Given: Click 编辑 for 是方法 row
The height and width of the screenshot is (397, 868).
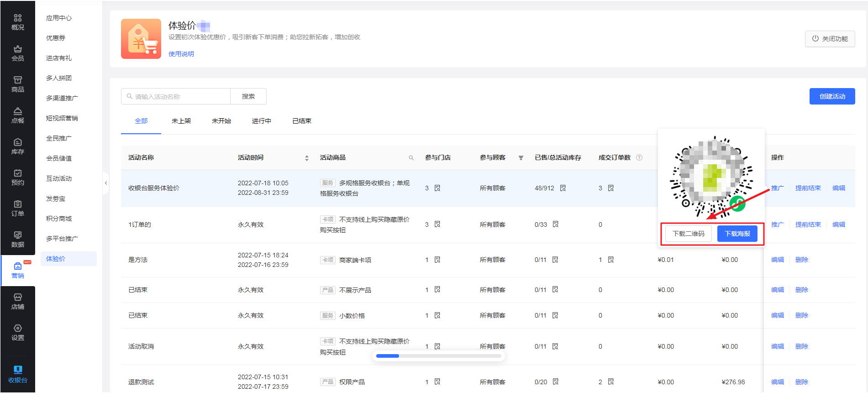Looking at the screenshot, I should (778, 260).
